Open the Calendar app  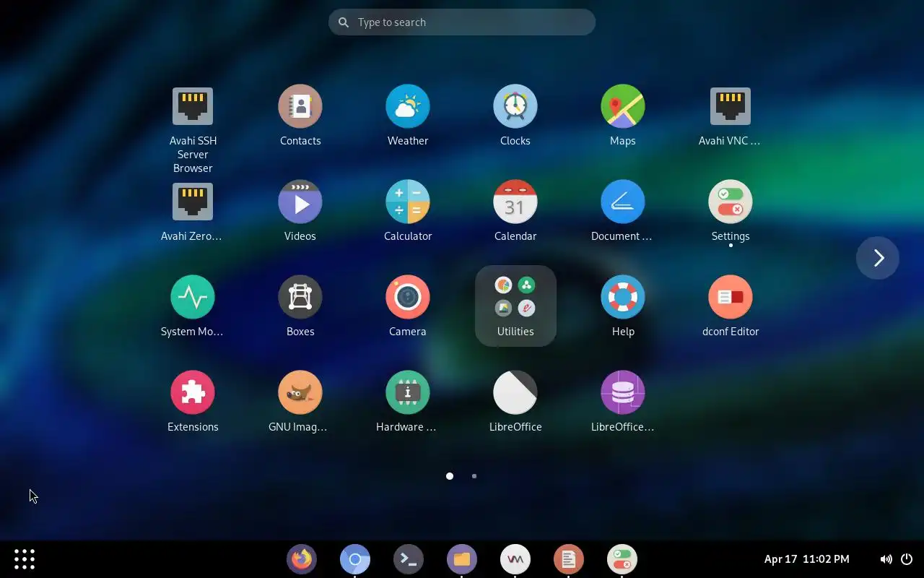(515, 202)
